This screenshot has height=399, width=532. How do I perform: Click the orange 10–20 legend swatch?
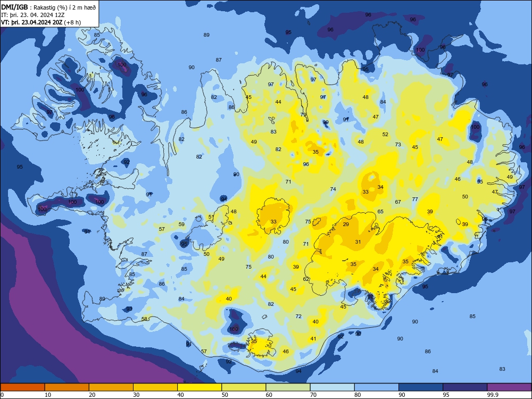(67, 387)
